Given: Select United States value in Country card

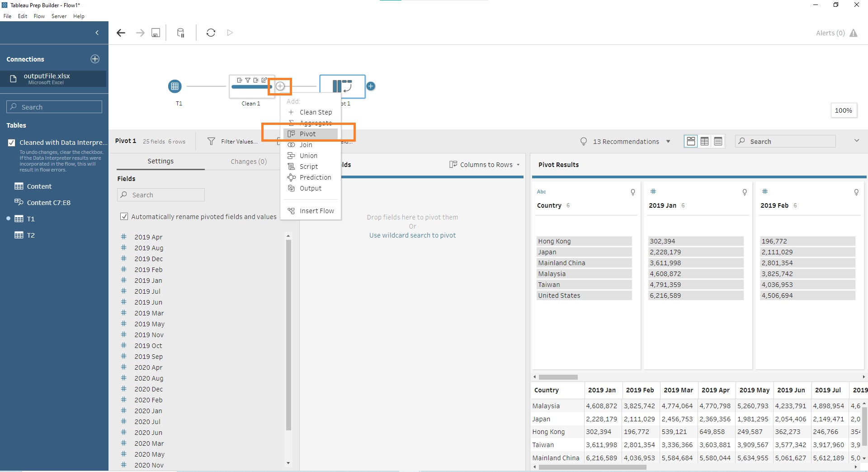Looking at the screenshot, I should (x=584, y=296).
